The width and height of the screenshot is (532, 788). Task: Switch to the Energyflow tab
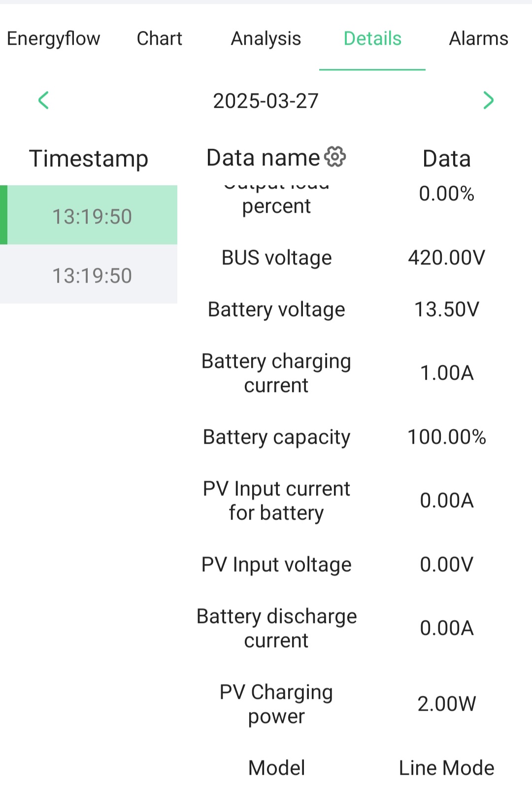[53, 38]
